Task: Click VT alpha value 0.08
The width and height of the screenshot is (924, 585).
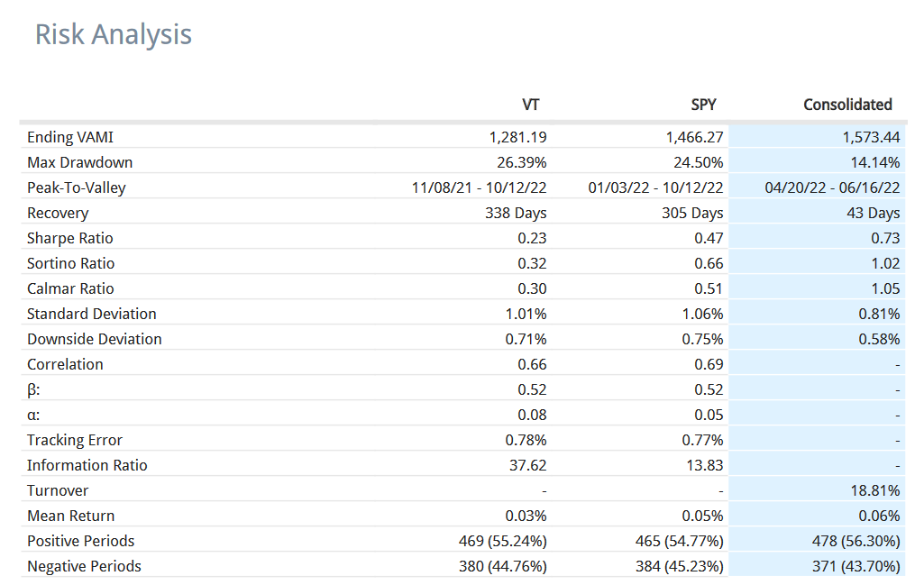Action: click(x=532, y=416)
